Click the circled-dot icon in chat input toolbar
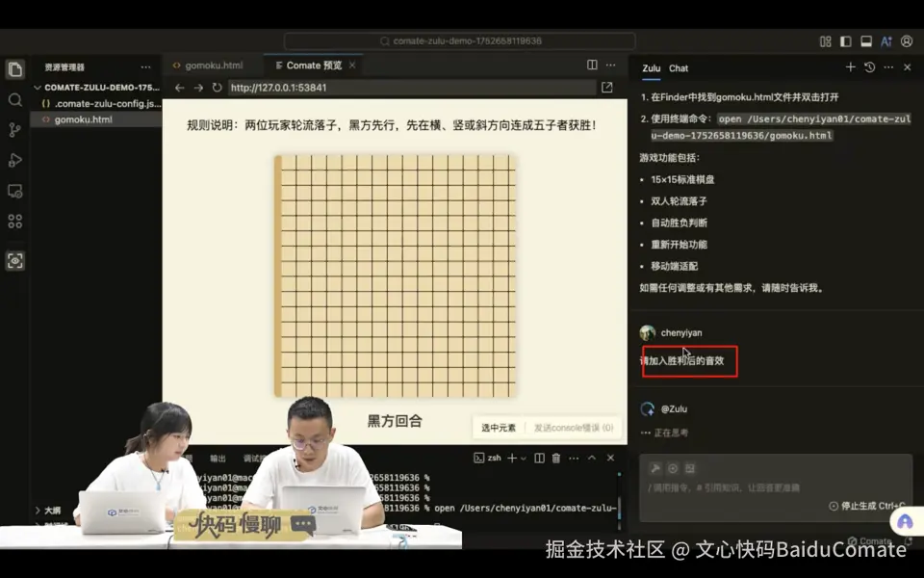The height and width of the screenshot is (578, 924). (x=673, y=468)
